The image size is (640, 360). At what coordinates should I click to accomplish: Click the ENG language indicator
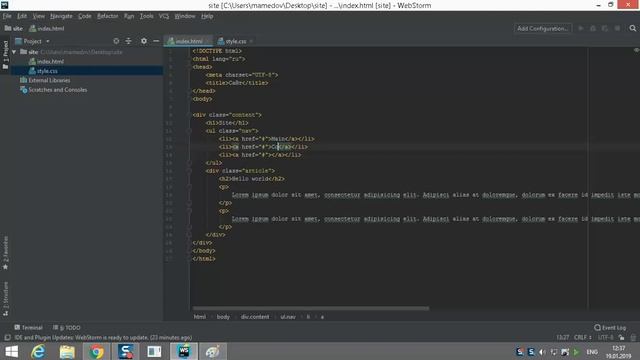pyautogui.click(x=592, y=352)
